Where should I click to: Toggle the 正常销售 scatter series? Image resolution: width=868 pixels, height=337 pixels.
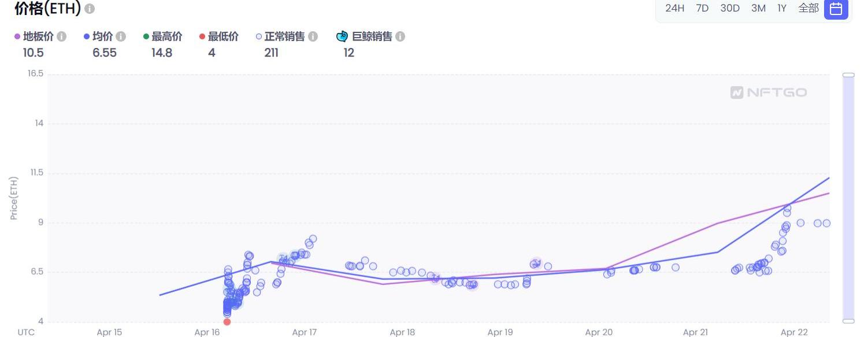point(284,36)
